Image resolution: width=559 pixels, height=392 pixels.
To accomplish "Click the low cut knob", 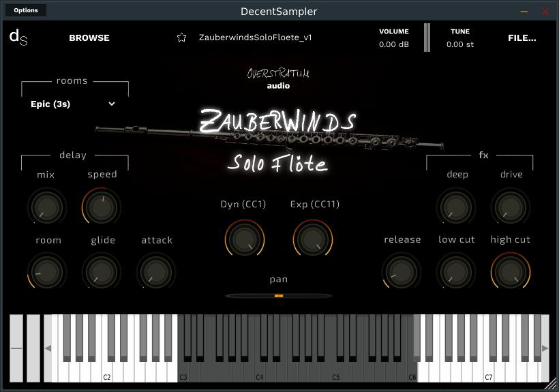I will 456,272.
